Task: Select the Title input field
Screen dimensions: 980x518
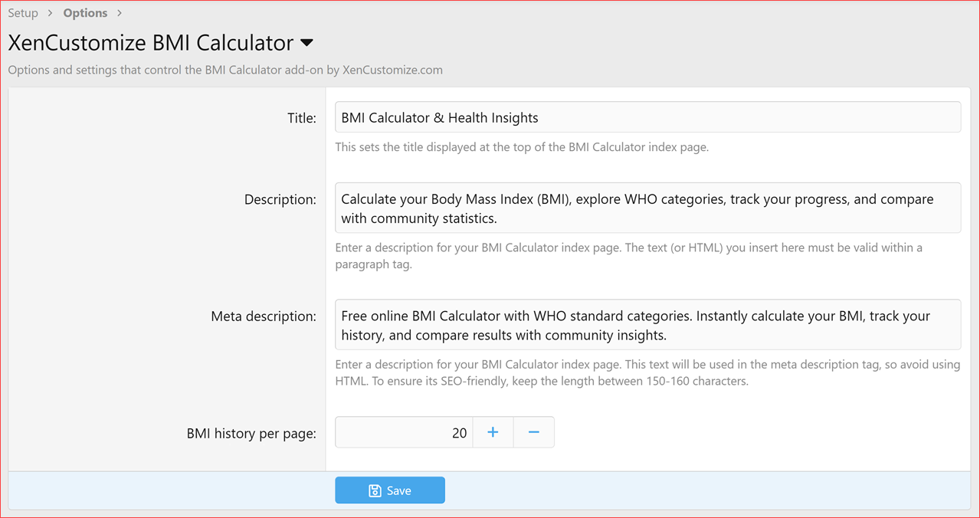Action: [647, 116]
